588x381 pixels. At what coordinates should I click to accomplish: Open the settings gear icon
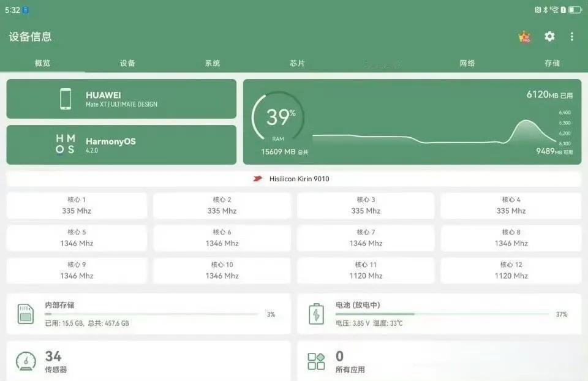pos(549,36)
